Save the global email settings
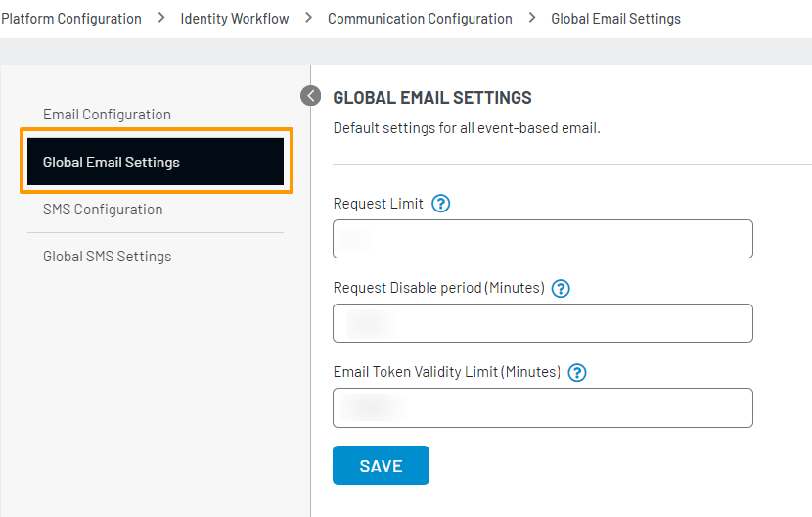 (x=381, y=466)
